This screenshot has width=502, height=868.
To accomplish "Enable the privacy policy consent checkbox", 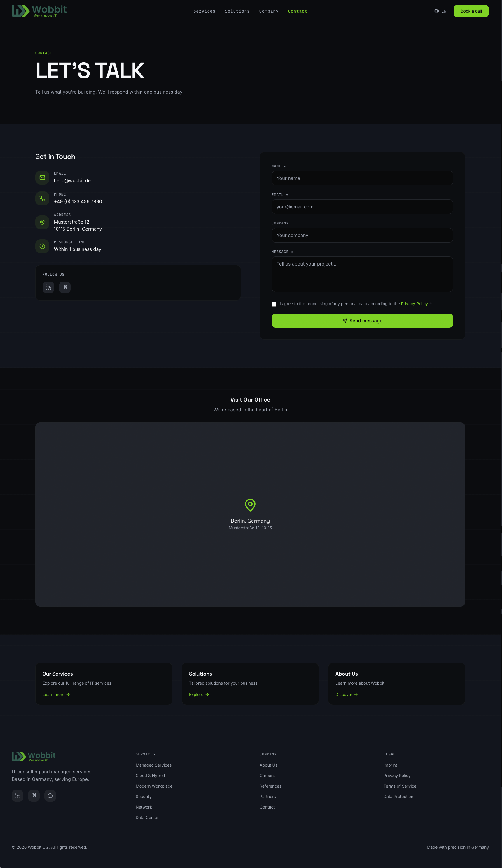I will click(x=274, y=304).
